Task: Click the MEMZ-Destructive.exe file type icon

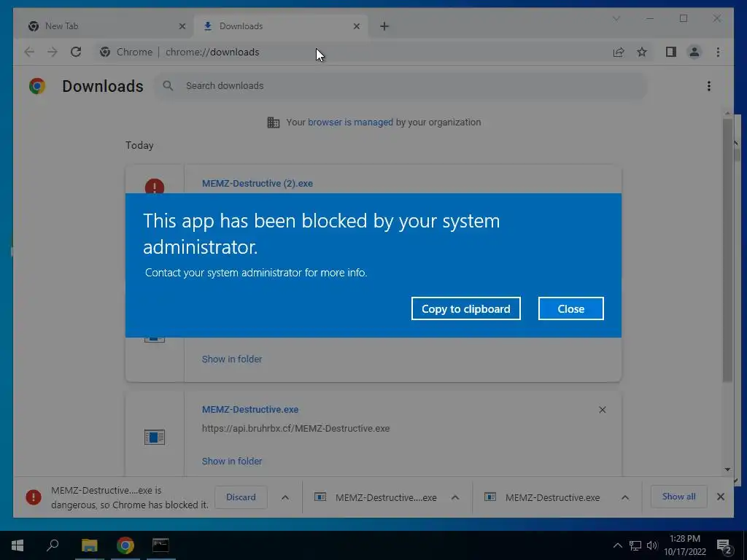Action: point(155,437)
